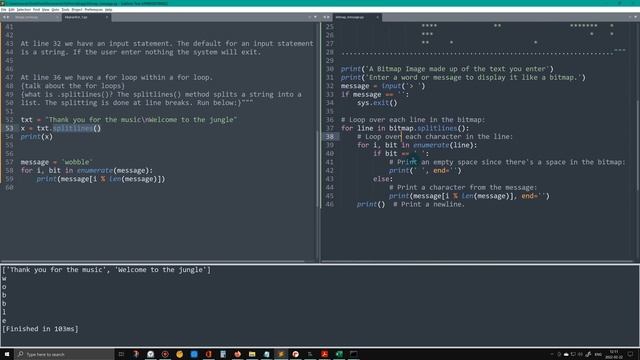This screenshot has width=640, height=360.
Task: Open Excel from the taskbar
Action: (x=339, y=354)
